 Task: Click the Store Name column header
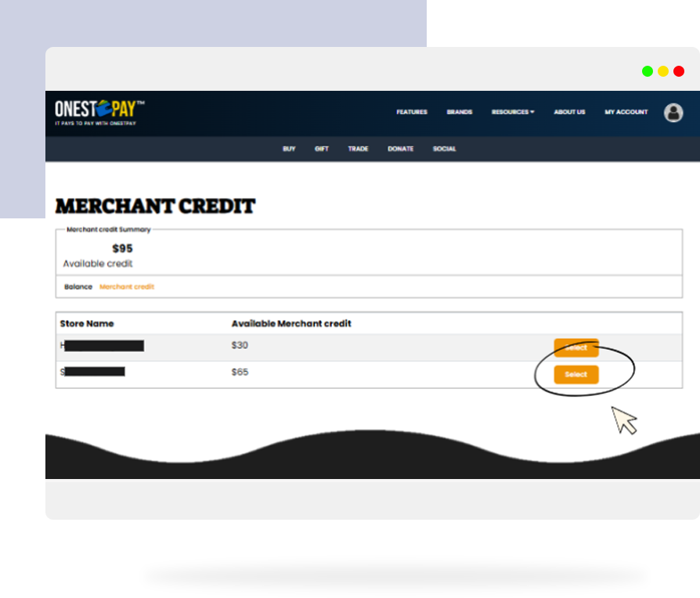[x=87, y=323]
